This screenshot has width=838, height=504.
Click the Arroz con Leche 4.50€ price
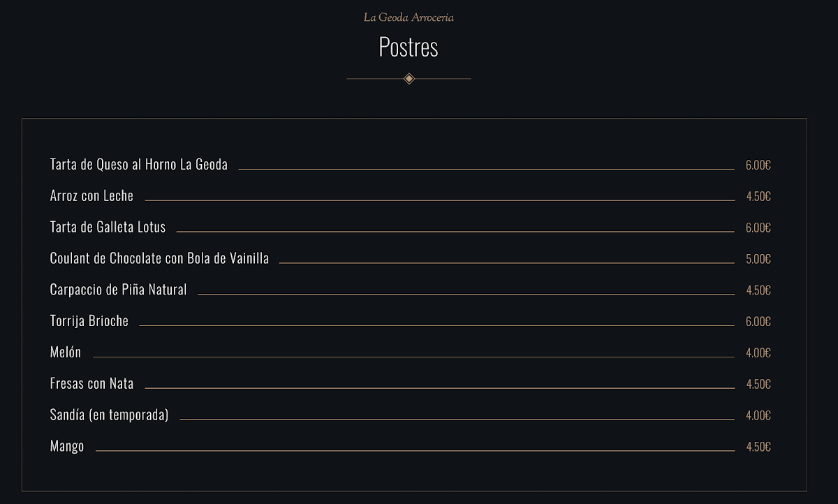coord(758,197)
